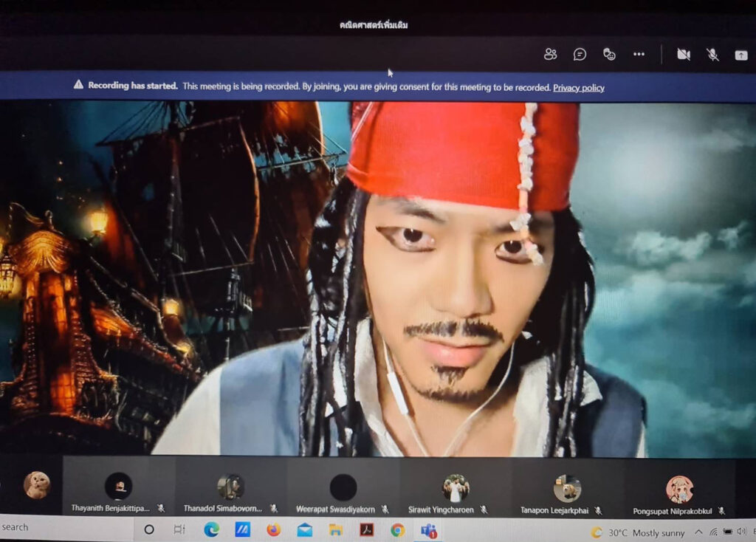Toggle the camera on
Viewport: 756px width, 542px height.
pyautogui.click(x=684, y=55)
